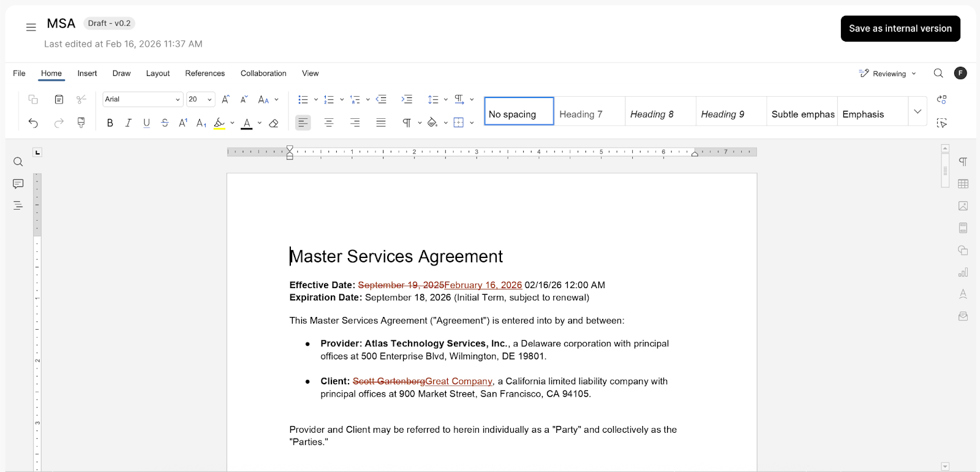Toggle Underline formatting
The width and height of the screenshot is (980, 472).
point(146,123)
